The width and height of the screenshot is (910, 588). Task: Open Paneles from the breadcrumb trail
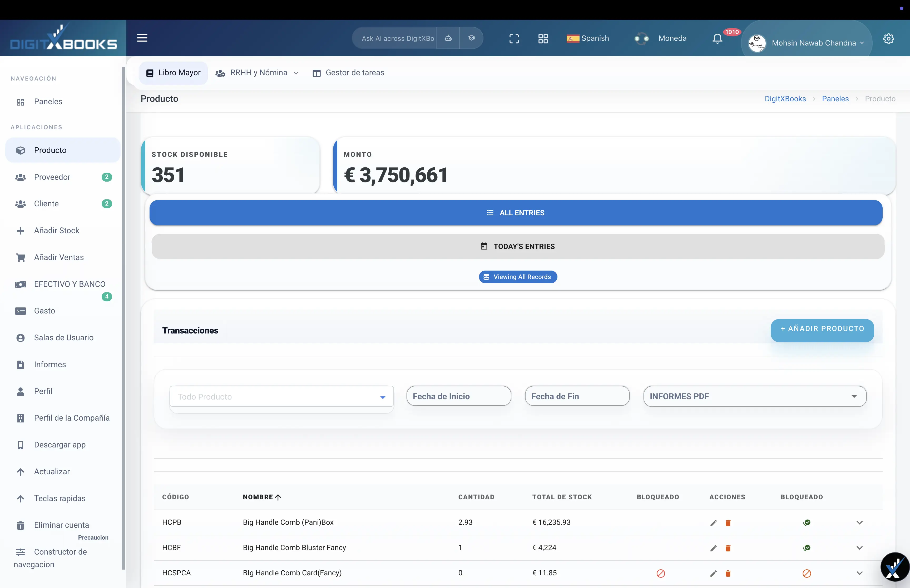click(835, 98)
